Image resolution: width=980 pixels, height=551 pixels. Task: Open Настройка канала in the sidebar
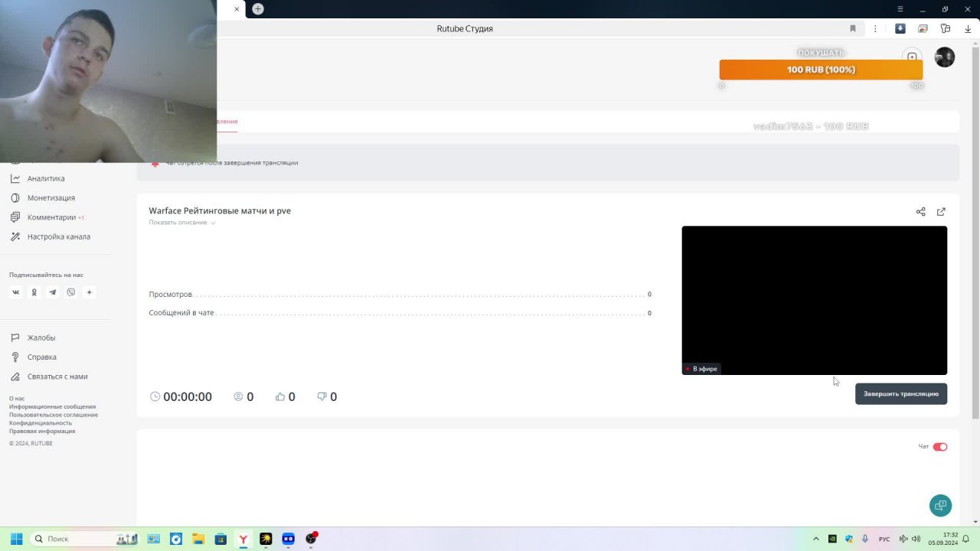[x=58, y=236]
